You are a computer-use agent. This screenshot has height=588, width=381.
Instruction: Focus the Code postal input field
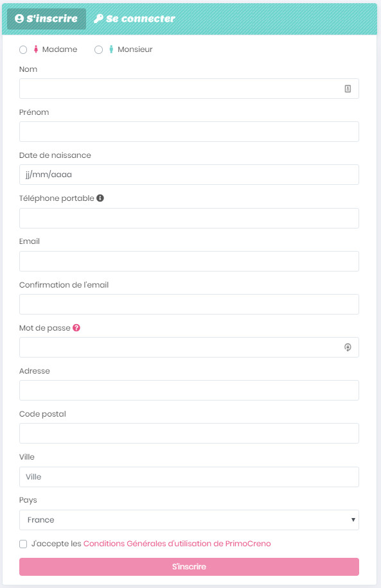pos(189,433)
